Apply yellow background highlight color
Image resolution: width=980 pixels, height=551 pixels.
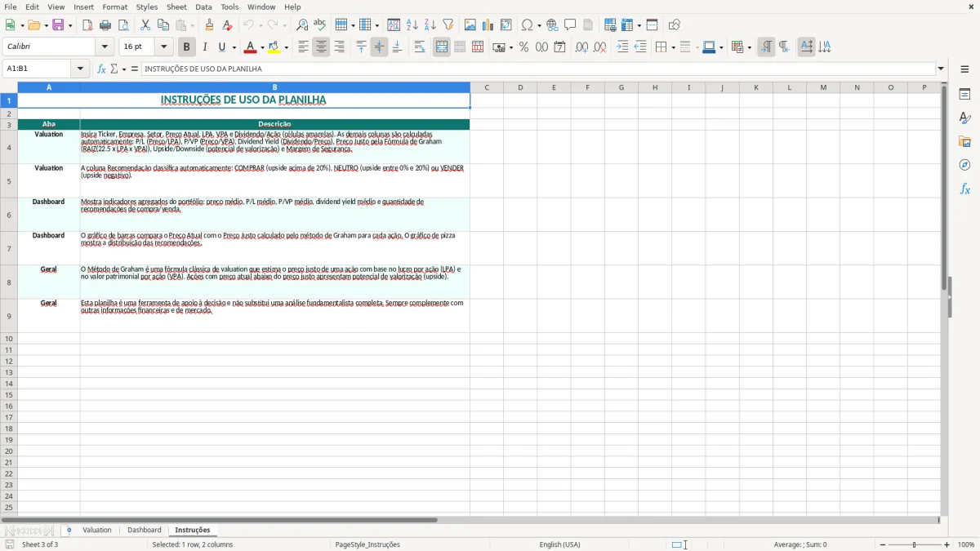tap(274, 47)
